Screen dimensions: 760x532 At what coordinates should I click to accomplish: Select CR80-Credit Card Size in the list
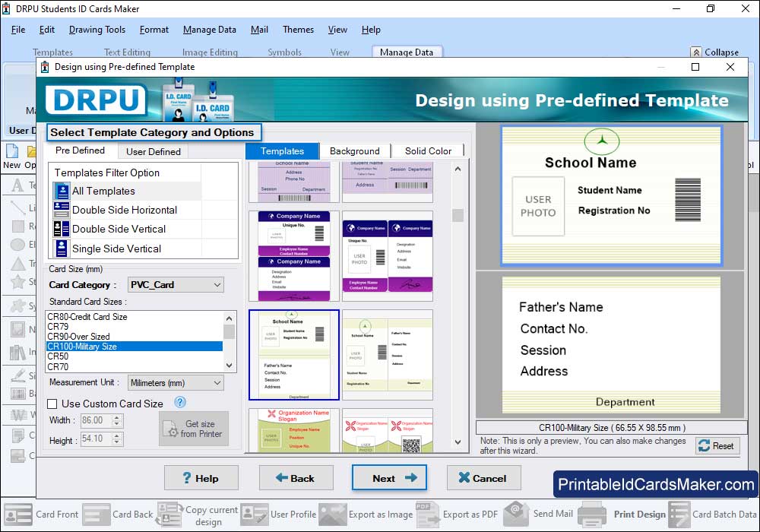[x=135, y=317]
